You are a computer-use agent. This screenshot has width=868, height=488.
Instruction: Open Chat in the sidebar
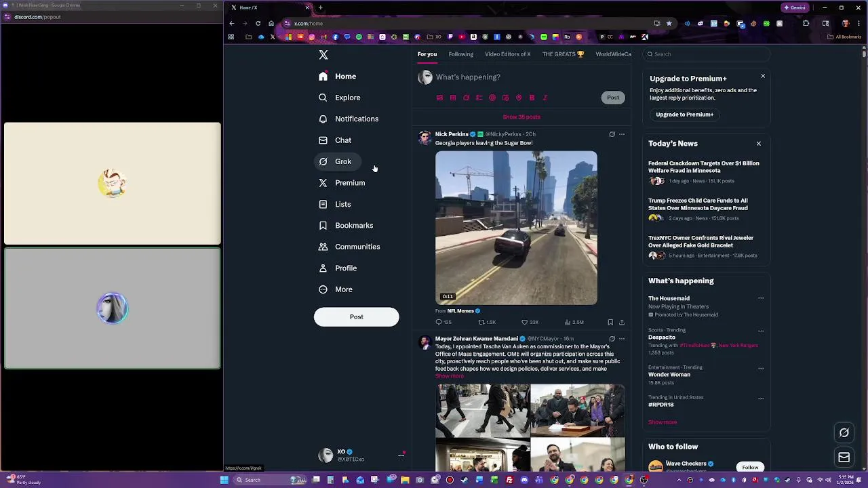(335, 140)
